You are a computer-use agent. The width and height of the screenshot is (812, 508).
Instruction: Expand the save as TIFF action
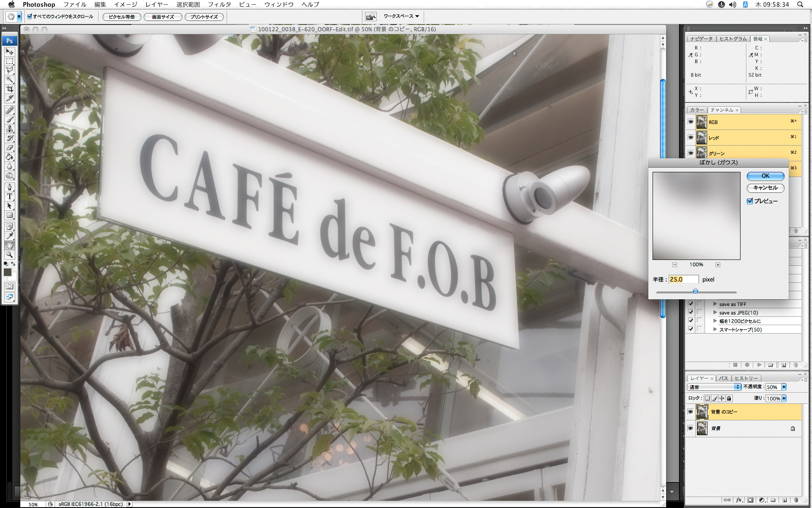(x=715, y=304)
